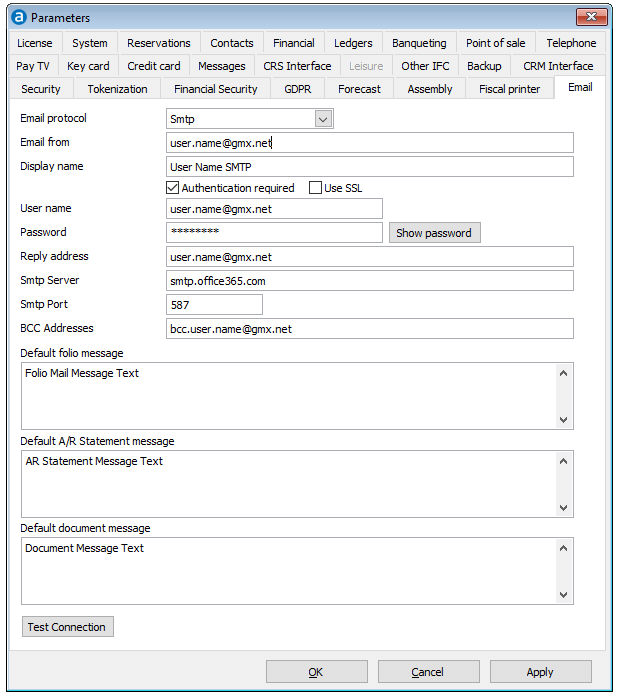The height and width of the screenshot is (697, 617).
Task: Click up arrow of A/R Statement scrollbar
Action: point(563,461)
